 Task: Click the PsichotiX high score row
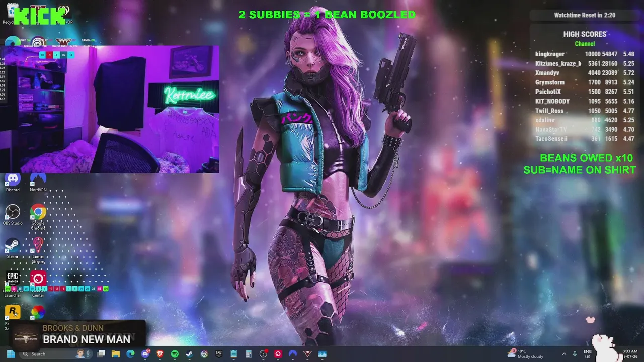coord(585,92)
